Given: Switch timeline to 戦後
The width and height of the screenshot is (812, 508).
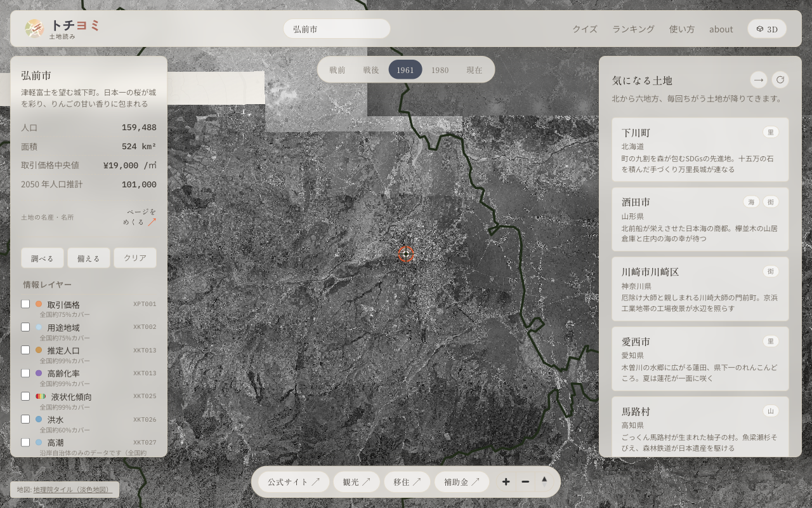Looking at the screenshot, I should [x=371, y=70].
